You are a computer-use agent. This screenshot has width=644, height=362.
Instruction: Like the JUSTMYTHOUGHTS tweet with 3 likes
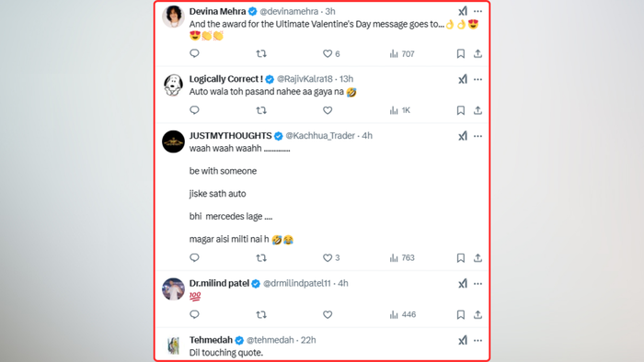[x=328, y=258]
